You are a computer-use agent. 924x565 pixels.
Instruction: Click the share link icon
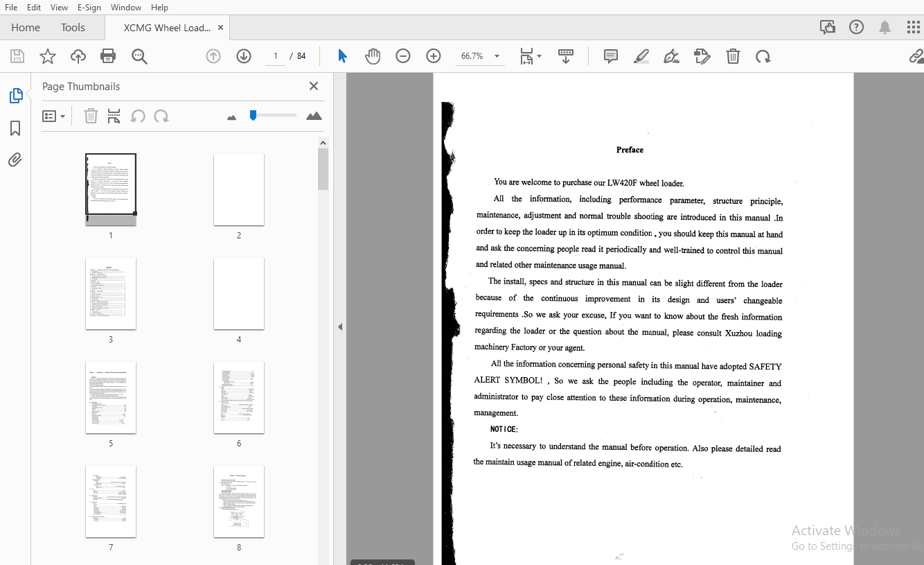point(916,56)
